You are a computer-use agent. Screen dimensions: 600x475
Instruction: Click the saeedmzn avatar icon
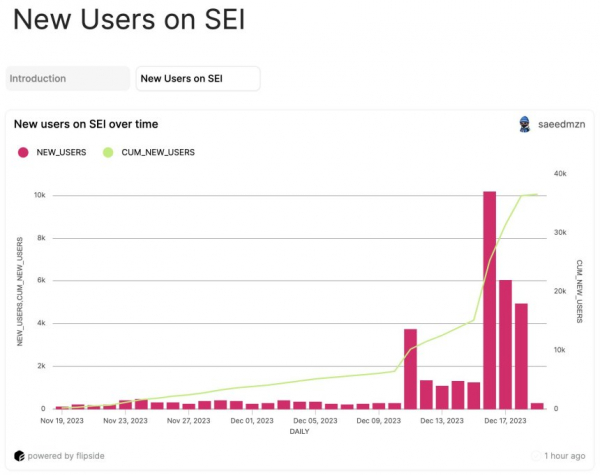tap(525, 124)
